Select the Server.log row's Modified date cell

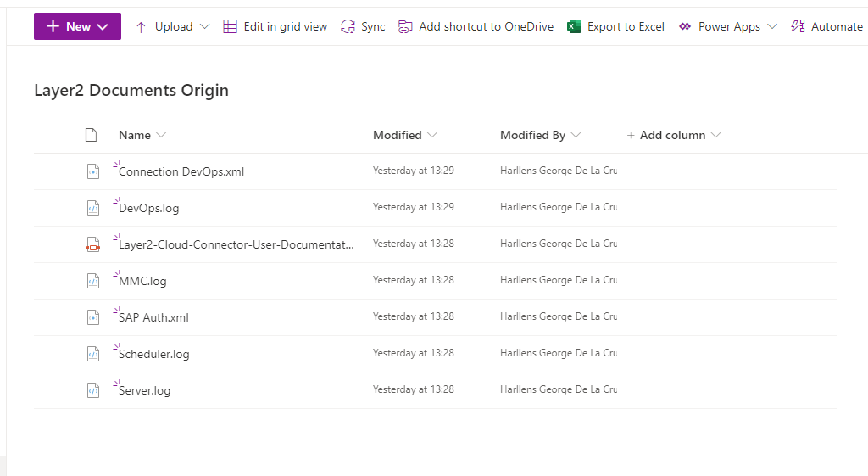click(413, 389)
